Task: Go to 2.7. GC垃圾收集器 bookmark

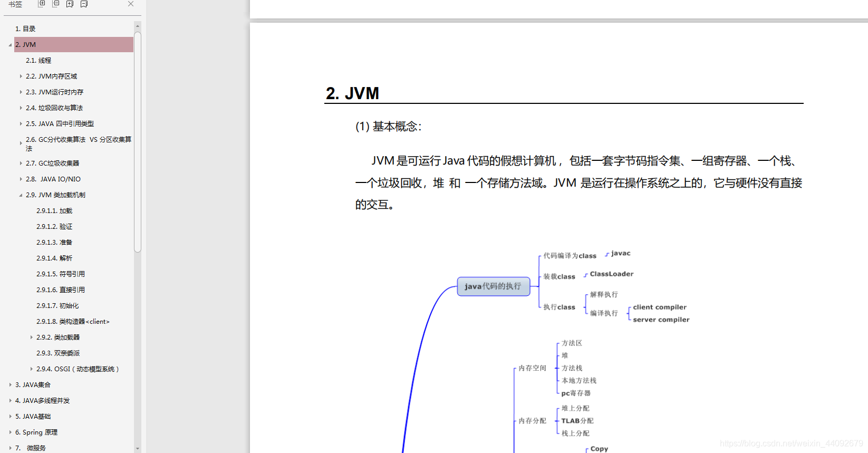Action: pyautogui.click(x=52, y=163)
